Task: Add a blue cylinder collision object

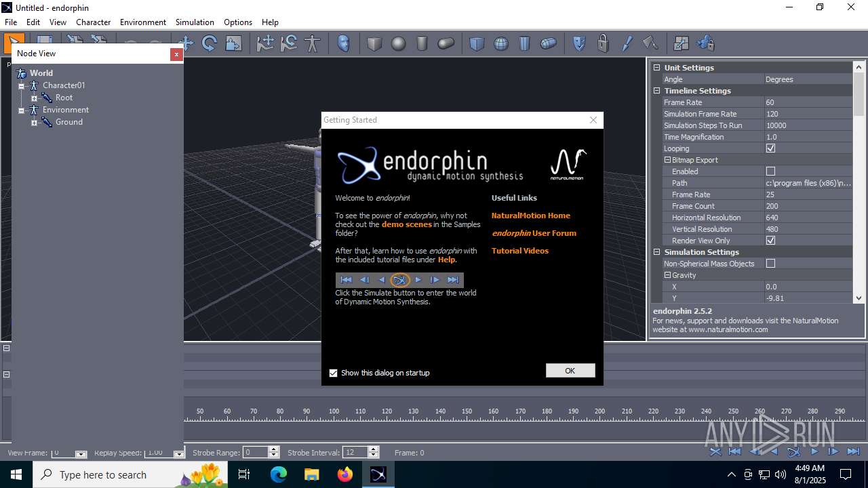Action: click(x=525, y=44)
